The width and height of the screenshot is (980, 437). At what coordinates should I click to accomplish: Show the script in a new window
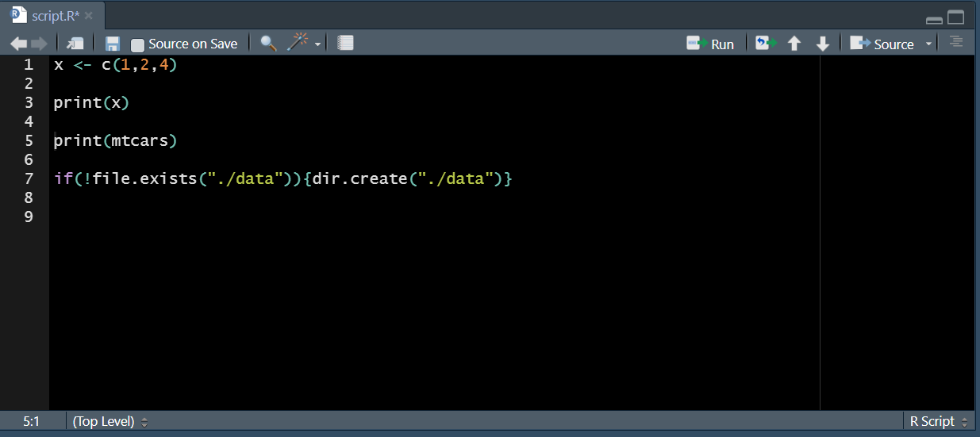coord(75,44)
